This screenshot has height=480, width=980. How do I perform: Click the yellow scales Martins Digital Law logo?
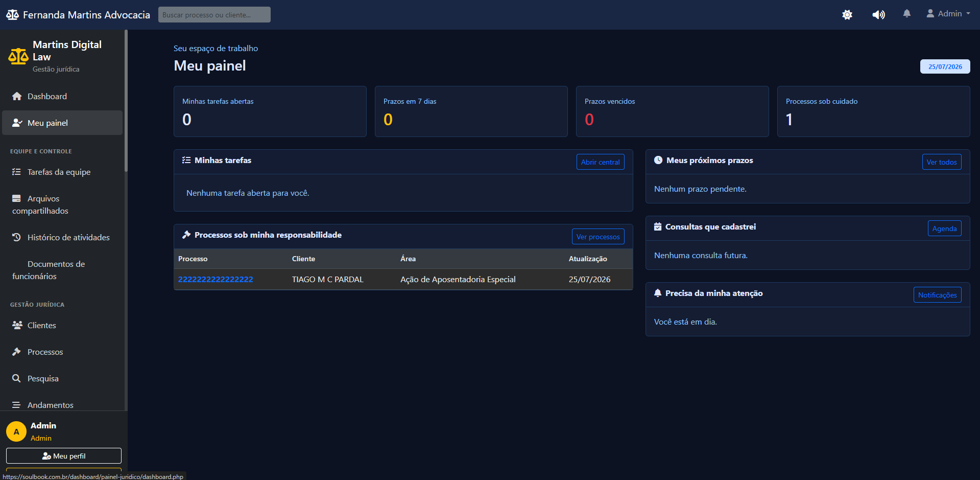(18, 56)
